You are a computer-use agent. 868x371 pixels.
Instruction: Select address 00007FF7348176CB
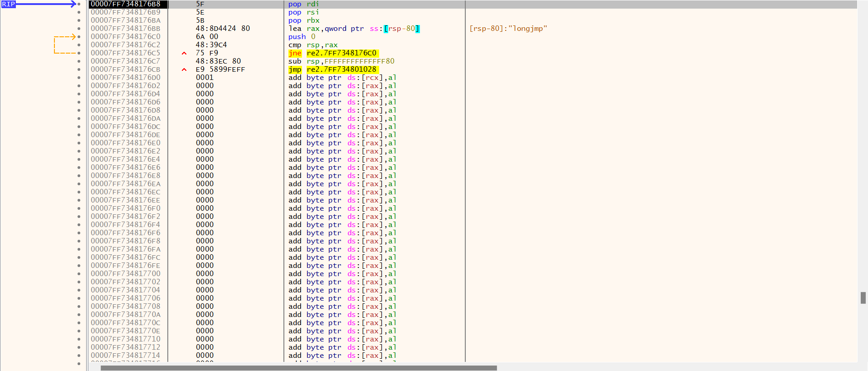tap(126, 69)
